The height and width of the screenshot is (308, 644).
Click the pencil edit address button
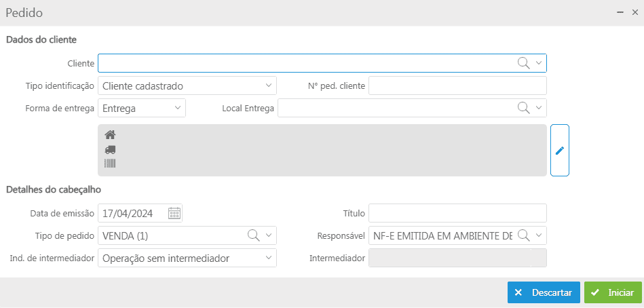(x=559, y=151)
